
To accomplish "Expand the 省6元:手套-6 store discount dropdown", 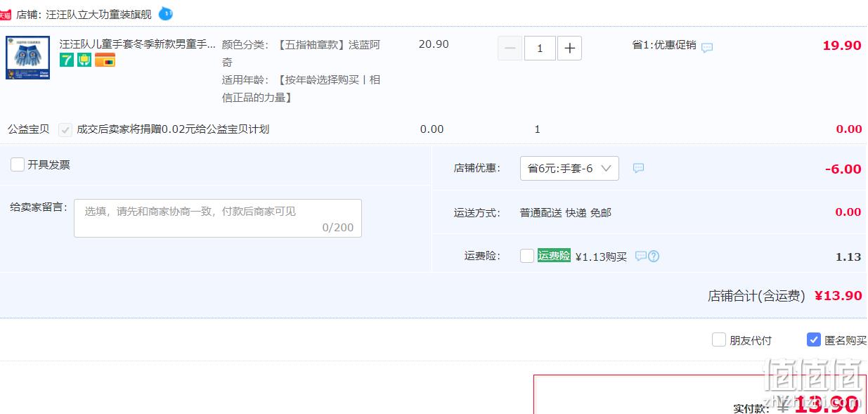I will tap(569, 168).
